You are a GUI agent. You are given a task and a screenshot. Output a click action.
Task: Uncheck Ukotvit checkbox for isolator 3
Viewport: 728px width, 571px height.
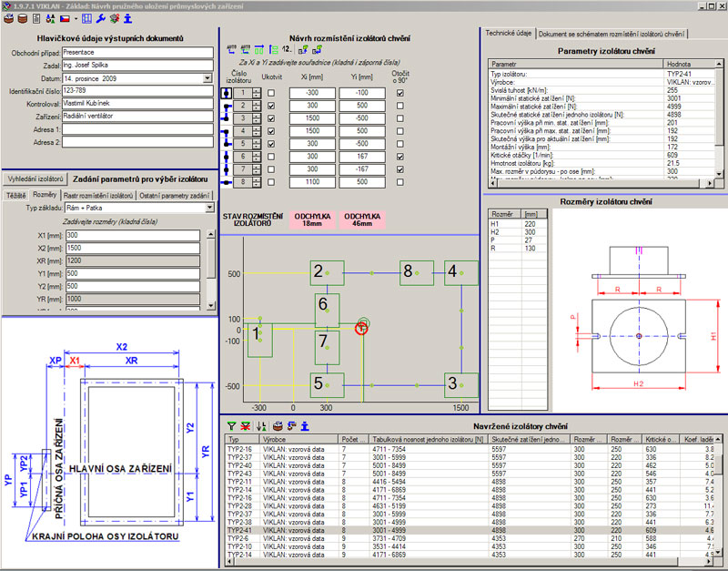(269, 118)
